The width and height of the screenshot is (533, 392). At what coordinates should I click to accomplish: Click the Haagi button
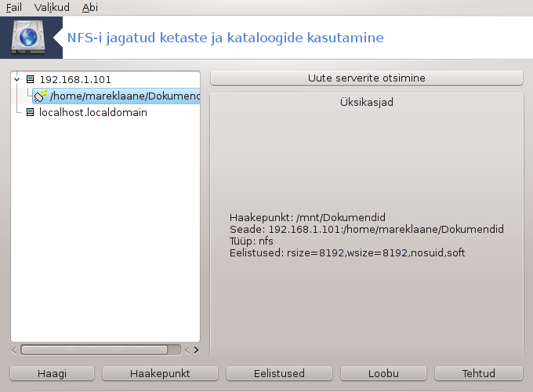click(52, 373)
